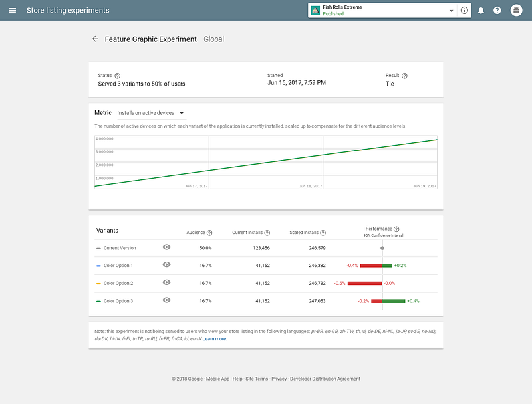Click the help question mark in header
Image resolution: width=532 pixels, height=404 pixels.
(x=497, y=10)
